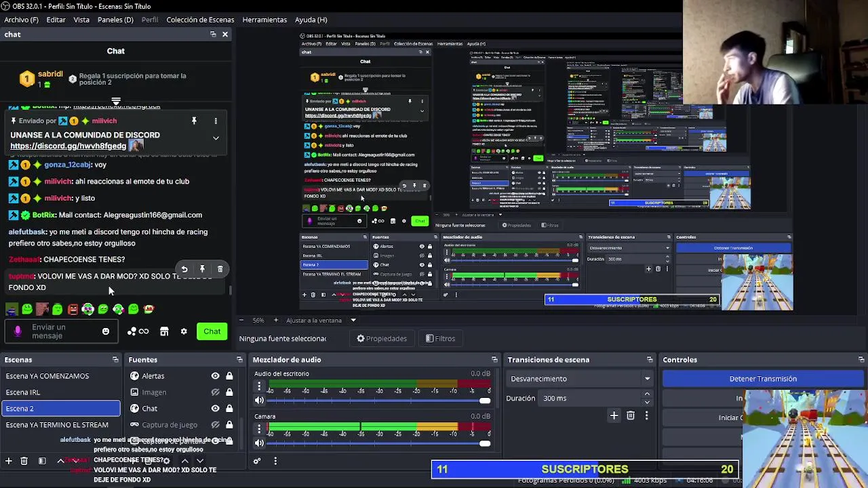Unlock the Alertas source

tap(229, 376)
